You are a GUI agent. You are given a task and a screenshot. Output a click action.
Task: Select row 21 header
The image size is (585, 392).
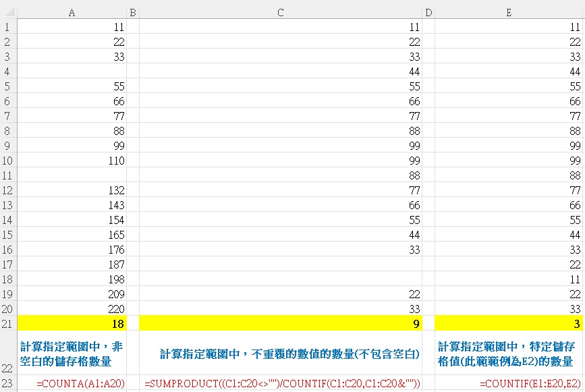[7, 323]
